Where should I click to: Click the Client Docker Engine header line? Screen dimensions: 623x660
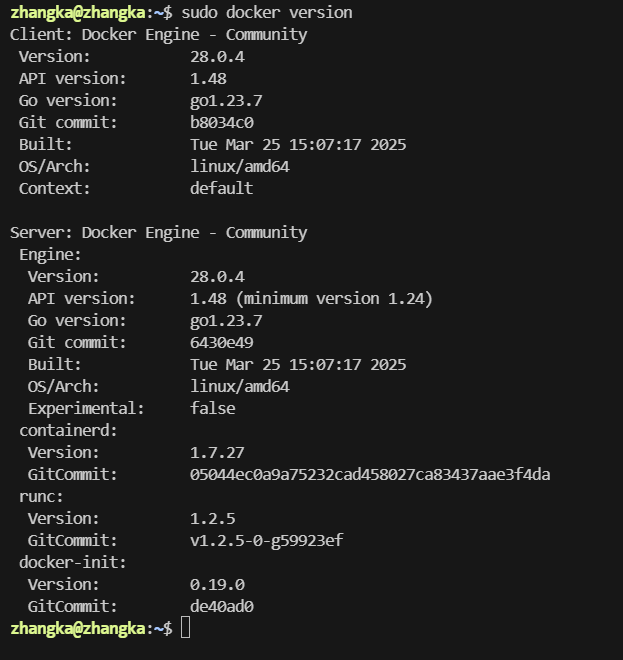(x=159, y=35)
